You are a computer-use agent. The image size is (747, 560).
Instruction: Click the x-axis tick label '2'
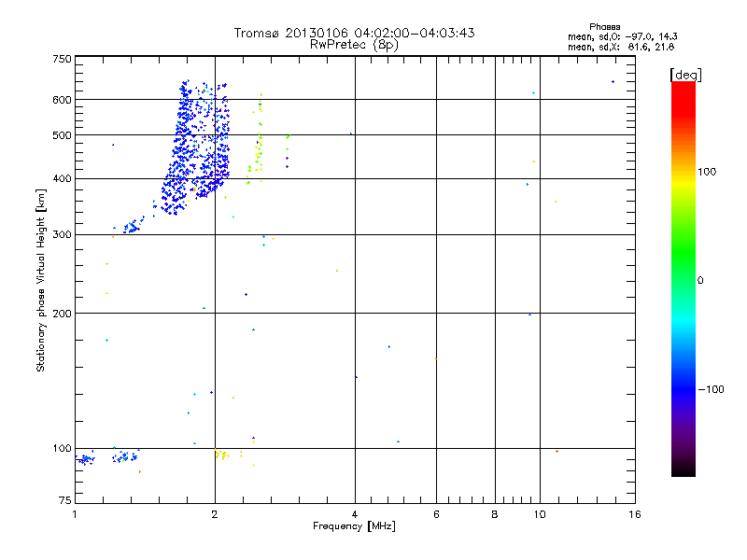click(x=215, y=514)
